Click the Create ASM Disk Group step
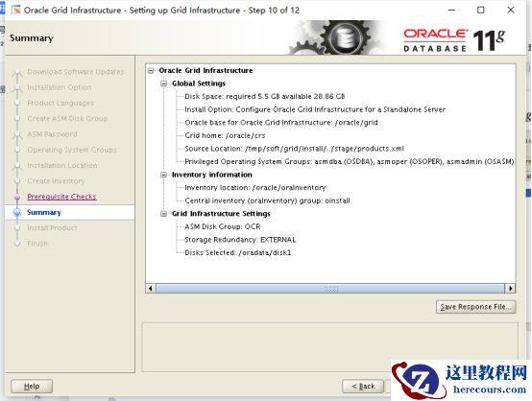This screenshot has height=401, width=532. [x=67, y=119]
